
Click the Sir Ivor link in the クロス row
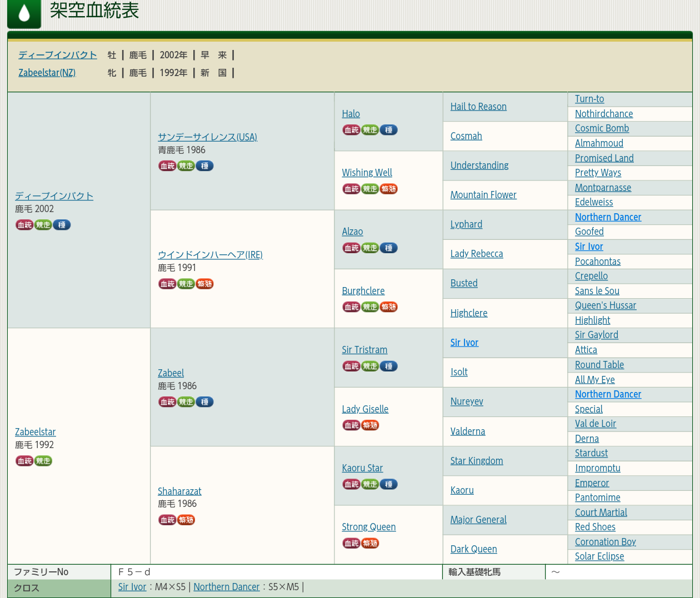pyautogui.click(x=132, y=587)
